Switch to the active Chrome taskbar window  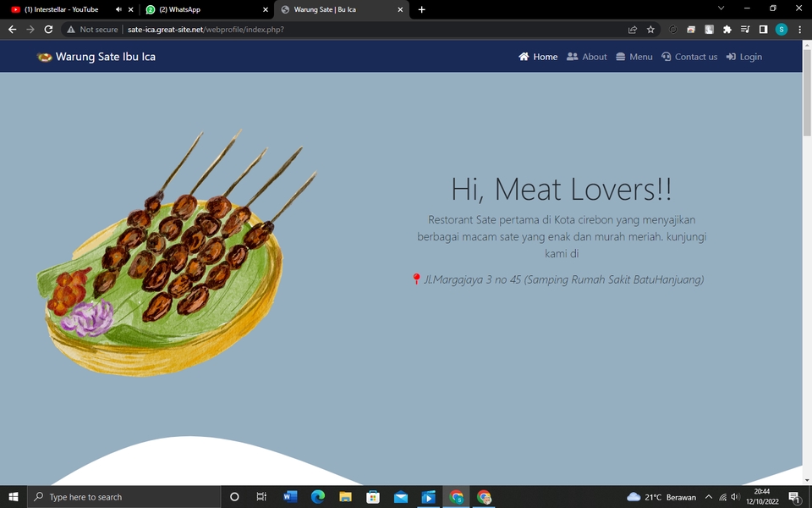pyautogui.click(x=456, y=497)
